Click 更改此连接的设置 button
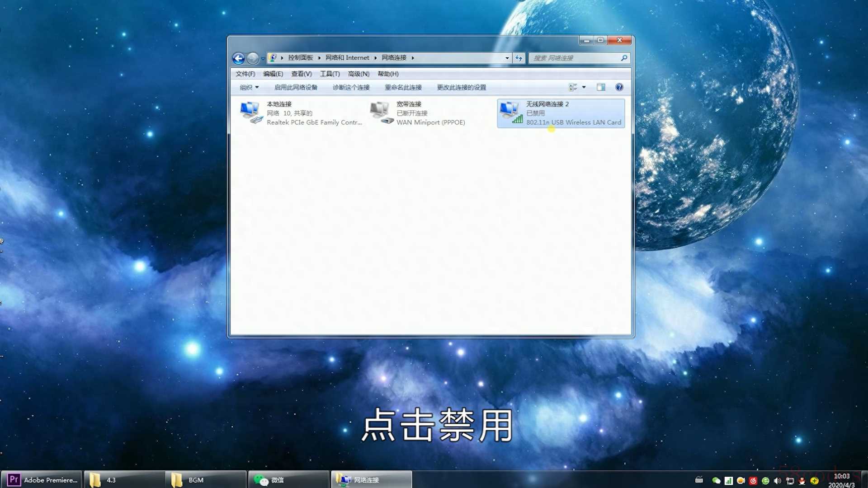 pyautogui.click(x=461, y=87)
